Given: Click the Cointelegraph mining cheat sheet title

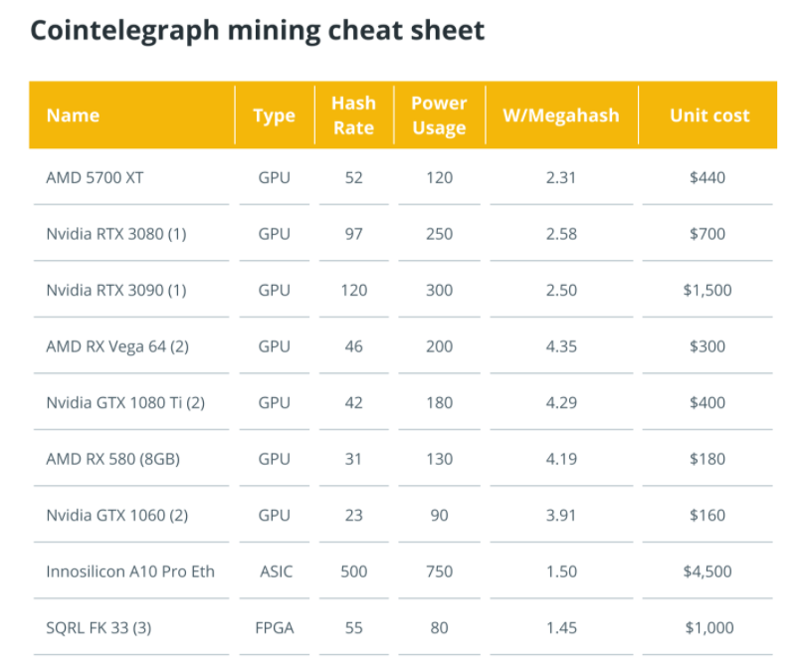Looking at the screenshot, I should 257,30.
